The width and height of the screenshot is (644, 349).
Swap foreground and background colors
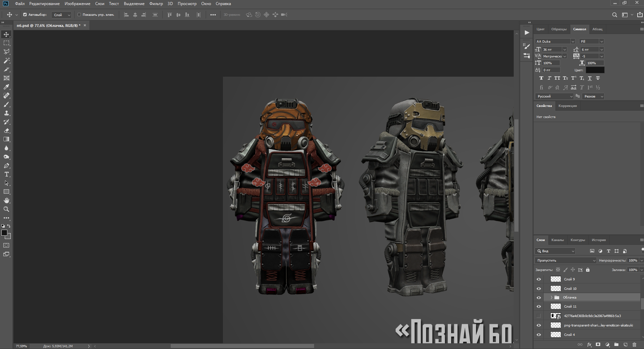click(9, 226)
